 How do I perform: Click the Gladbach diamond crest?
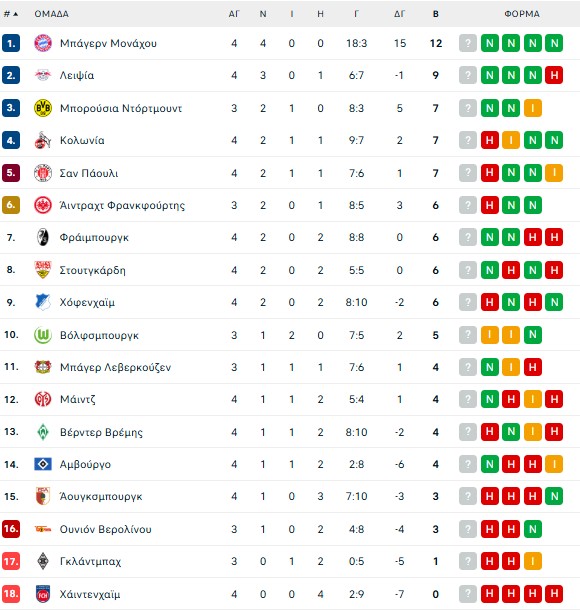pyautogui.click(x=43, y=561)
